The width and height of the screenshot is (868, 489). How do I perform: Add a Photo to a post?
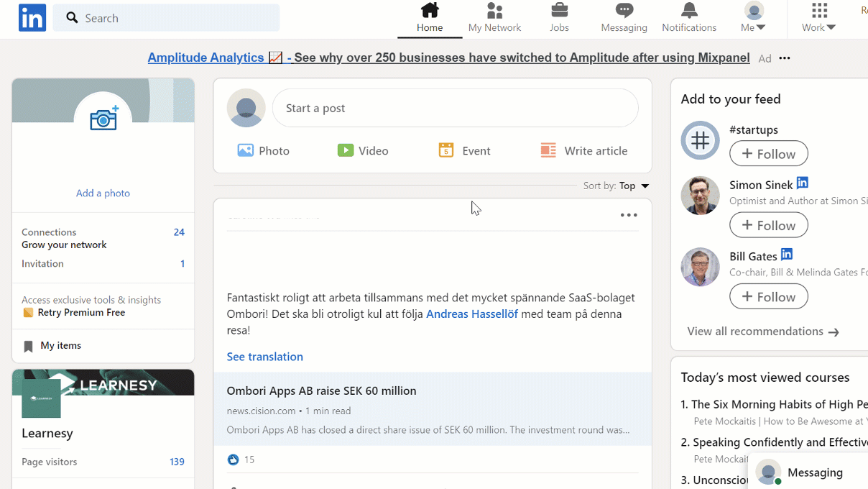(263, 150)
